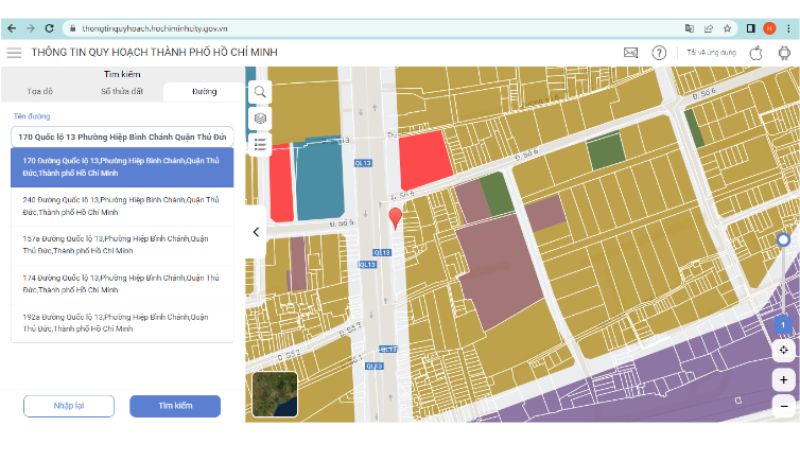Switch to satellite basemap thumbnail

click(x=274, y=394)
